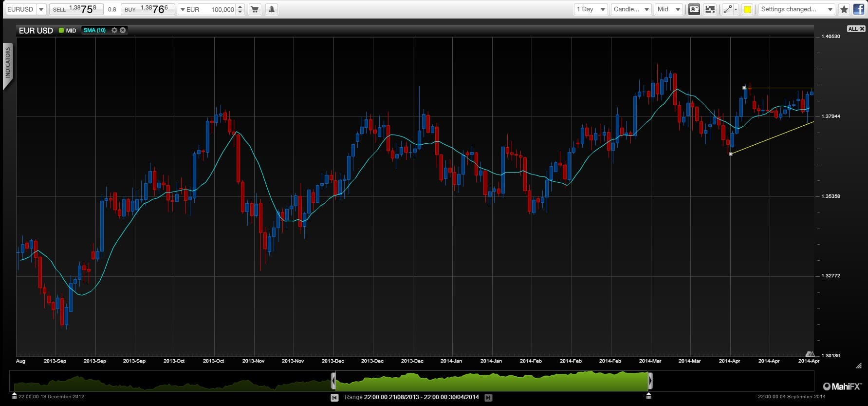The image size is (868, 406).
Task: Expand the drawing tools dropdown arrow
Action: tap(736, 9)
